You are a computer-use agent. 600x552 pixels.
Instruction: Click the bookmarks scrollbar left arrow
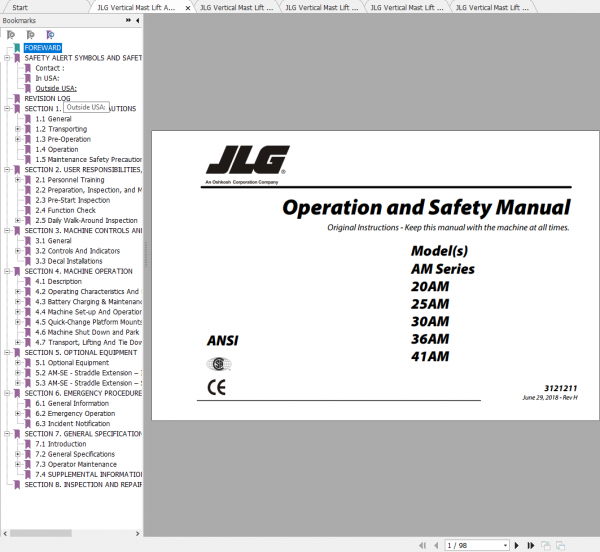pyautogui.click(x=5, y=533)
